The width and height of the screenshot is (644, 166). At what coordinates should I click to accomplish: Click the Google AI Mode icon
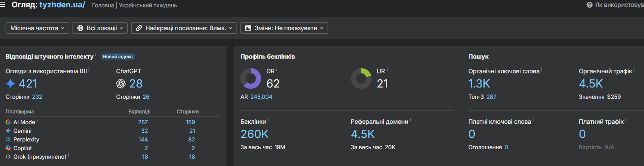[8, 122]
